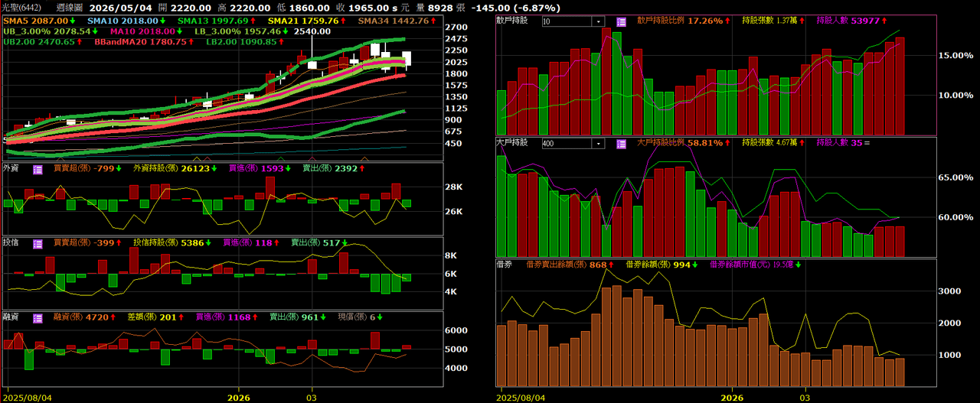This screenshot has height=403, width=980.
Task: Click the LB_3.00% 1957.46 label
Action: click(240, 31)
